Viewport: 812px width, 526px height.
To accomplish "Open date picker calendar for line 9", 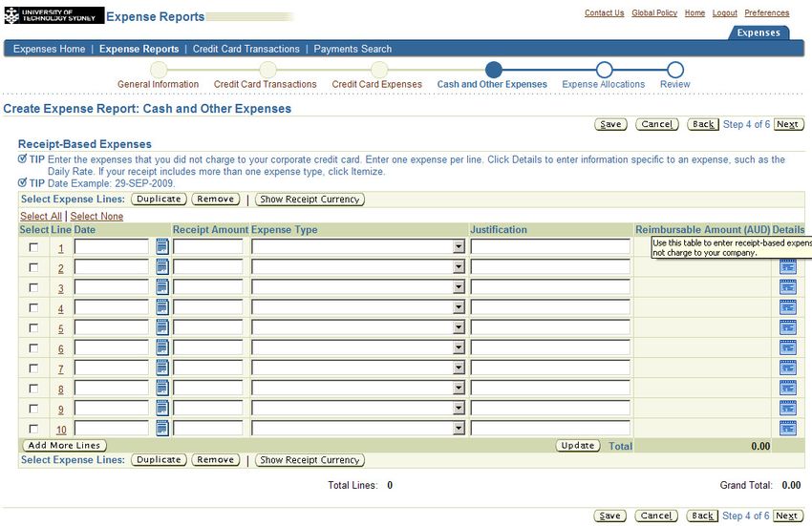I will click(162, 408).
